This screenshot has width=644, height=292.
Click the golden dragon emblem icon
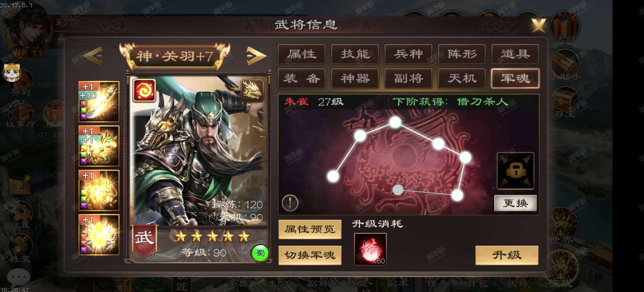click(252, 91)
